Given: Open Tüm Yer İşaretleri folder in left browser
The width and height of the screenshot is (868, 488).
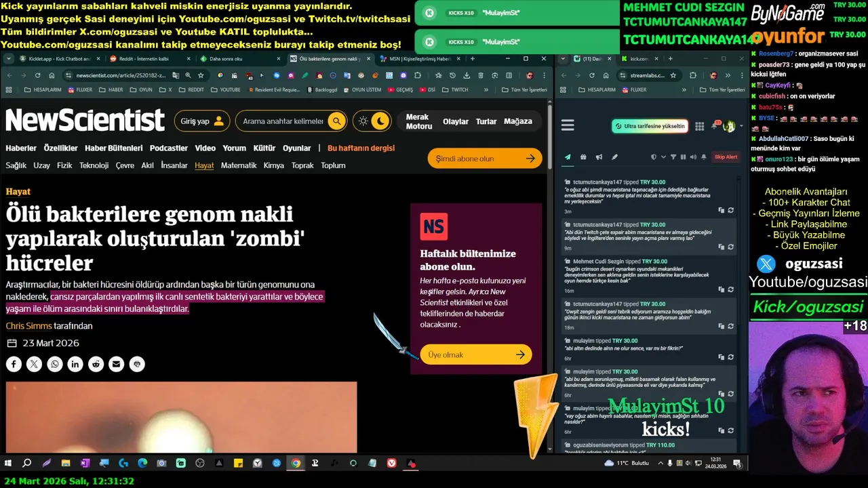Looking at the screenshot, I should (524, 89).
